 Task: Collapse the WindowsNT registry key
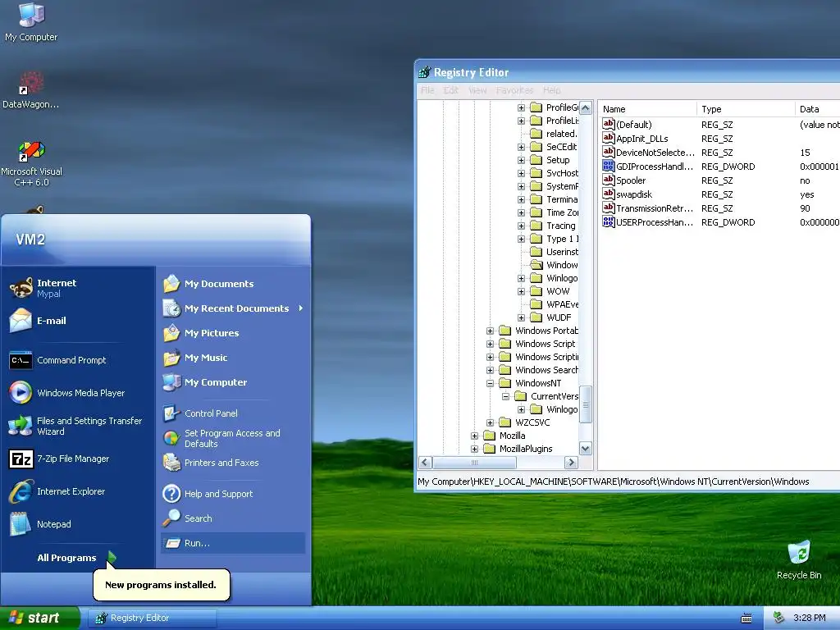pos(490,383)
